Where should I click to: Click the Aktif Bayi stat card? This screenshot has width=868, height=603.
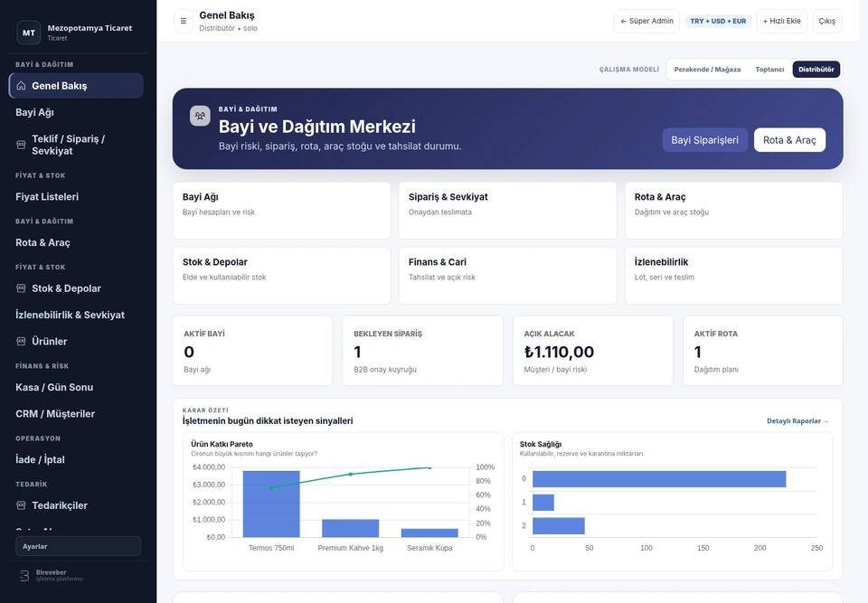click(x=252, y=351)
